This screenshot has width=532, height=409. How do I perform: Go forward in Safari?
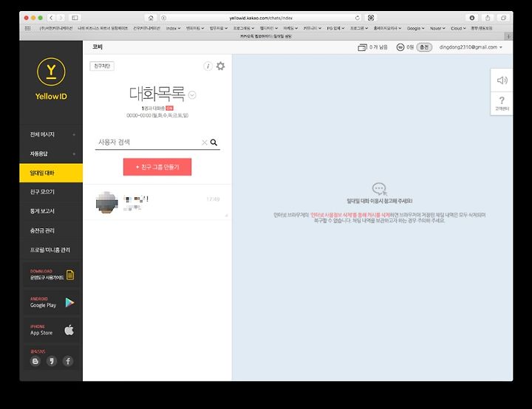tap(61, 18)
